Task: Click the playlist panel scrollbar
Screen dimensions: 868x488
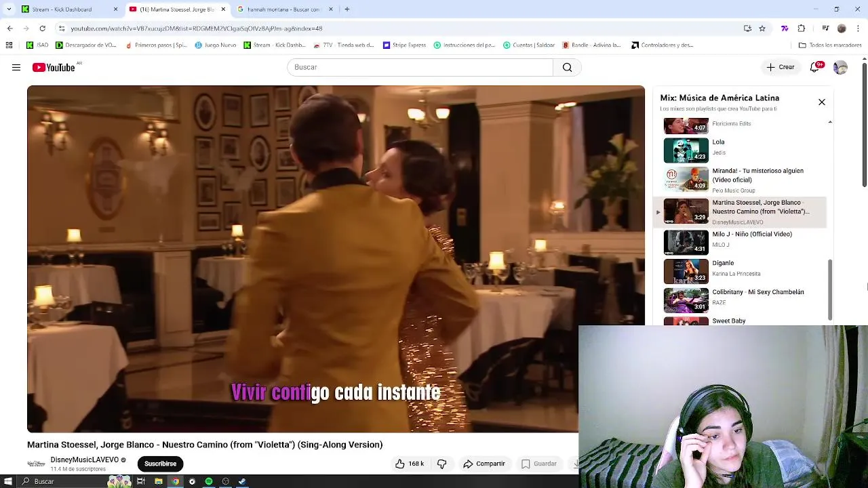Action: 830,289
